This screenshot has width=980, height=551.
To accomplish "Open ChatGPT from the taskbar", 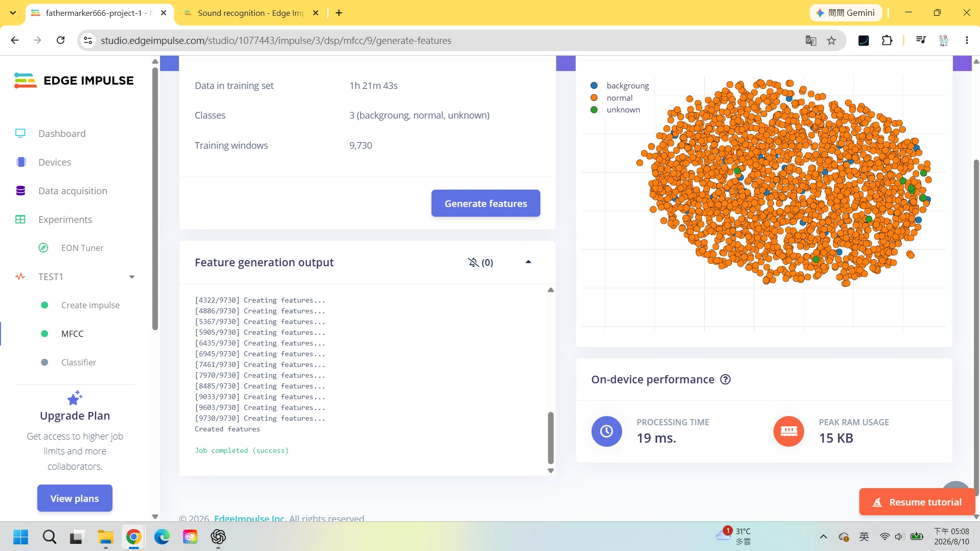I will [218, 537].
